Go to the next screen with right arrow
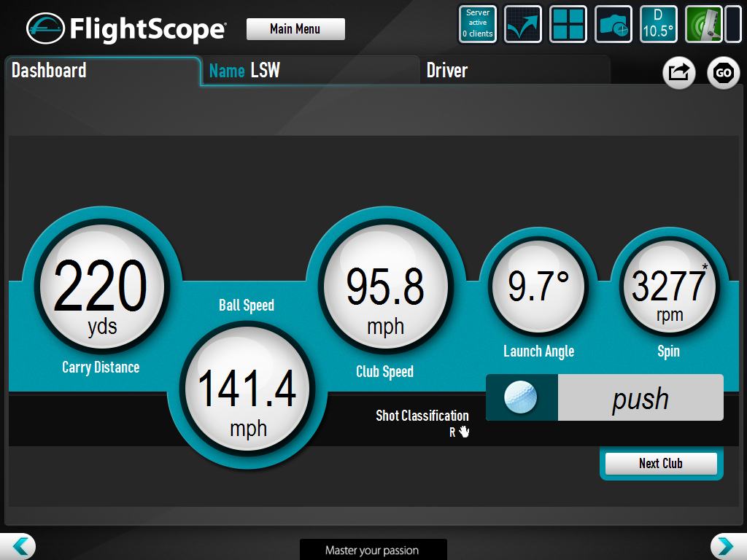Image resolution: width=747 pixels, height=560 pixels. pos(727,546)
